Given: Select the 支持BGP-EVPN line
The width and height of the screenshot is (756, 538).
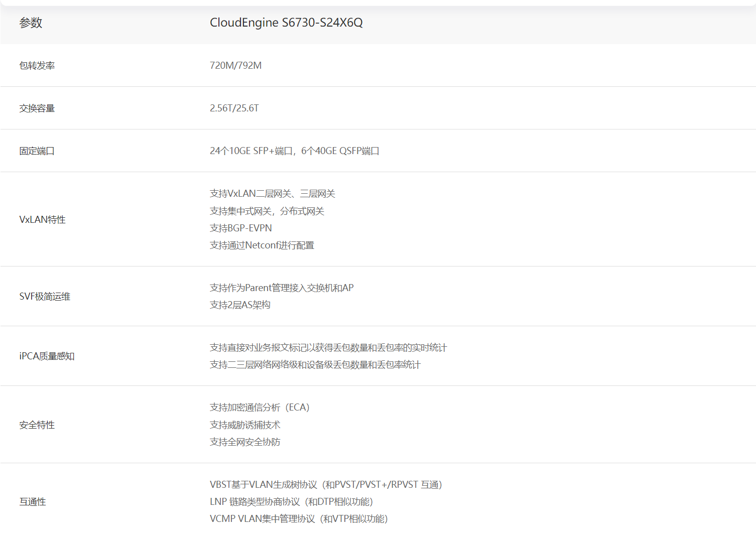Looking at the screenshot, I should pyautogui.click(x=240, y=228).
